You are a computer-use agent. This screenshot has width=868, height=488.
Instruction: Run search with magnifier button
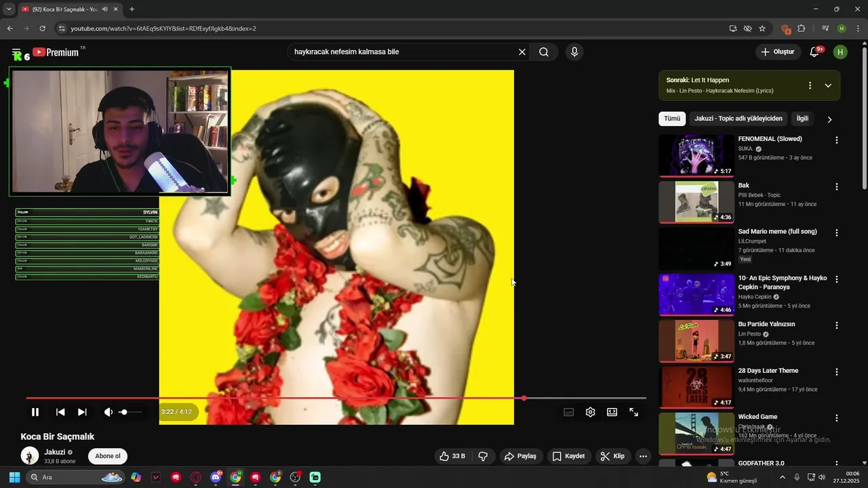click(x=544, y=52)
